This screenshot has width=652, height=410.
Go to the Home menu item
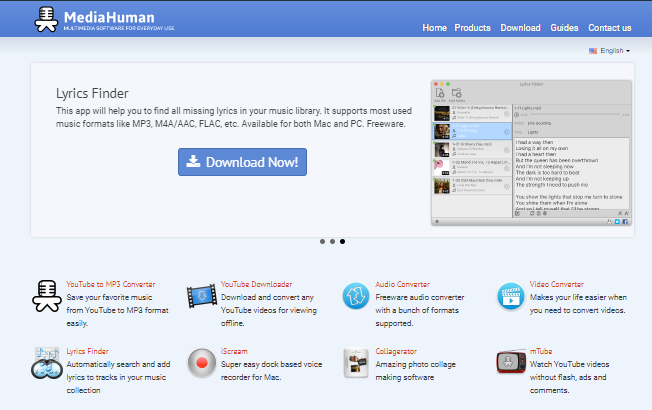click(x=435, y=28)
